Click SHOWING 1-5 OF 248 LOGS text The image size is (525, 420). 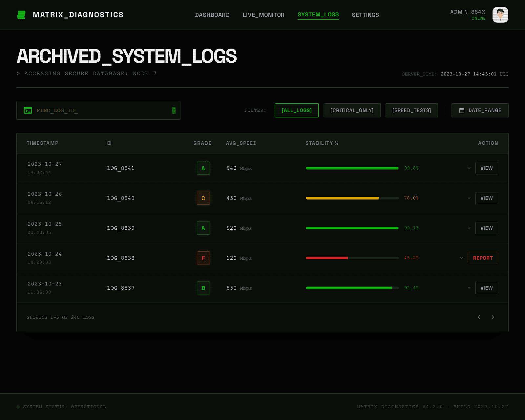point(61,317)
